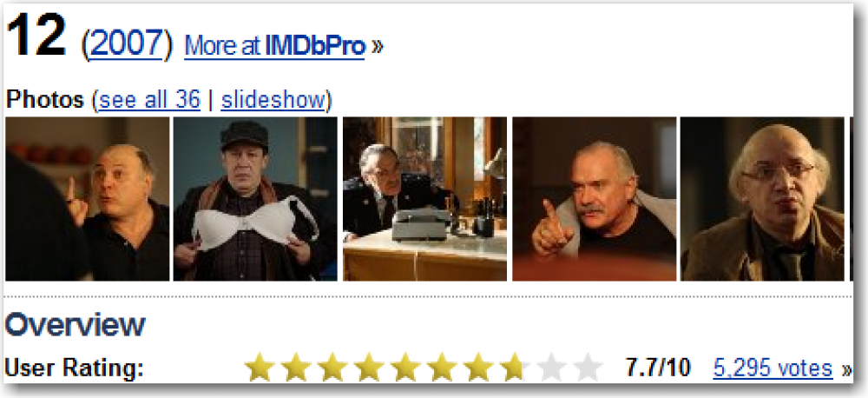
Task: Give ten stars using last gray star
Action: (588, 367)
